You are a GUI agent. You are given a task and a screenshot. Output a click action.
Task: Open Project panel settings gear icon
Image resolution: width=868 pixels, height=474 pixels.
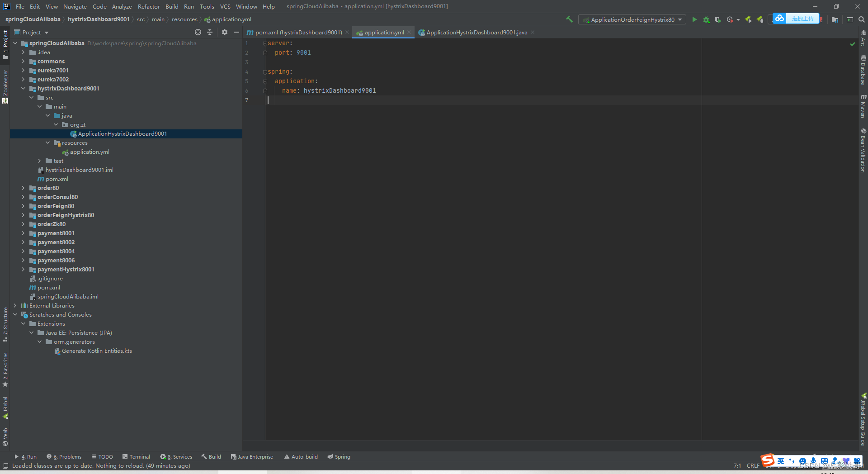click(x=225, y=32)
